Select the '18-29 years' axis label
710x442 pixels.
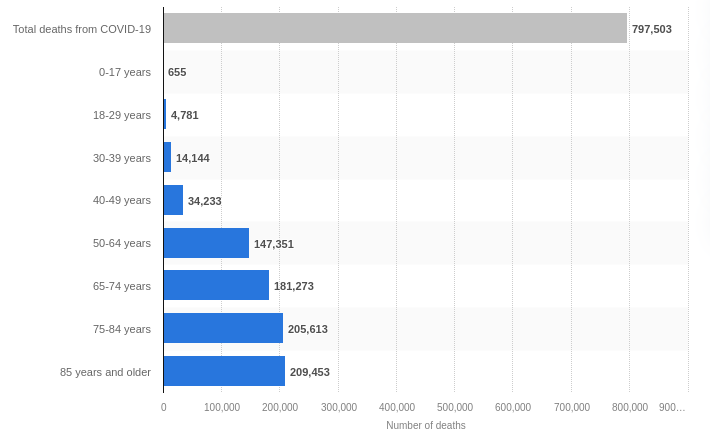(x=122, y=115)
